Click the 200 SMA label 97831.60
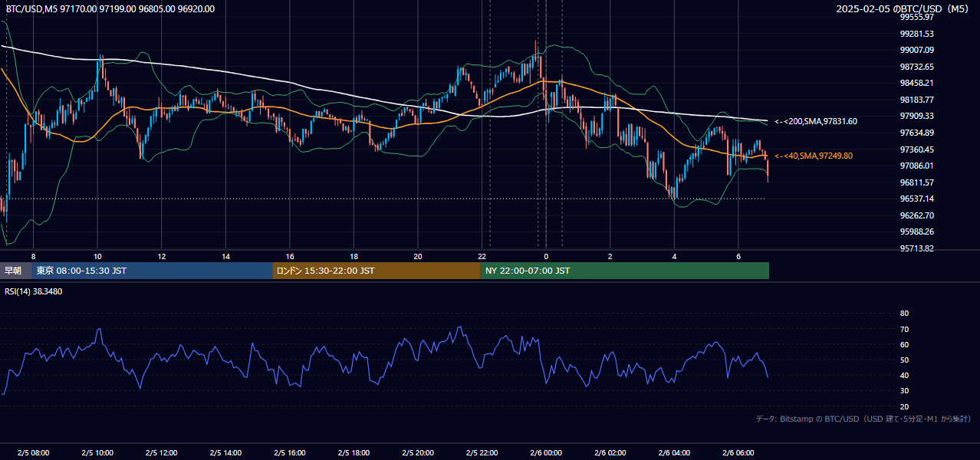Screen dimensions: 980x460 pos(816,121)
